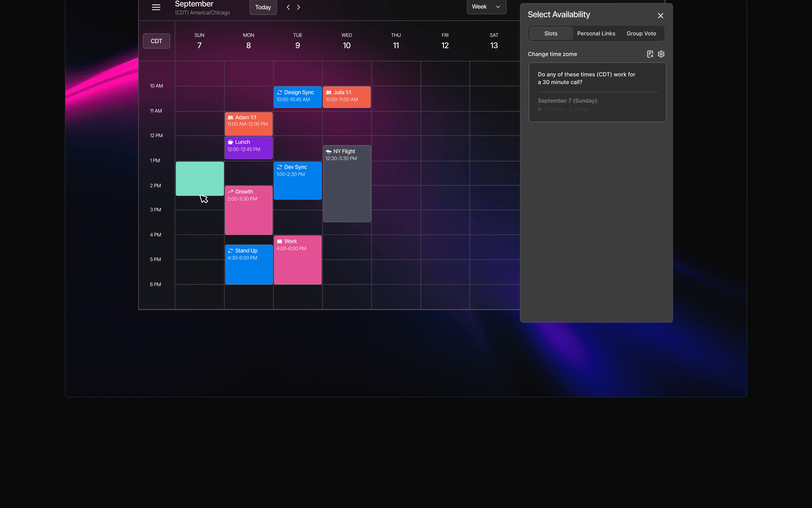This screenshot has width=812, height=508.
Task: Click the Today button
Action: 263,7
